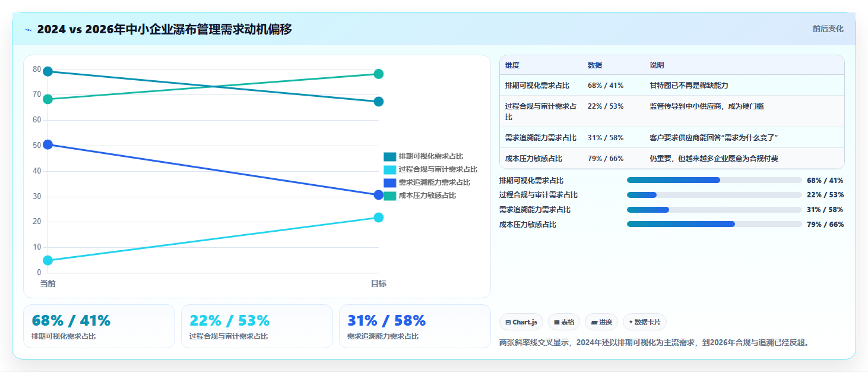Click the summary sentence starting 两张斜率线交叉显示
Screen dimensions: 868x372
[x=655, y=343]
